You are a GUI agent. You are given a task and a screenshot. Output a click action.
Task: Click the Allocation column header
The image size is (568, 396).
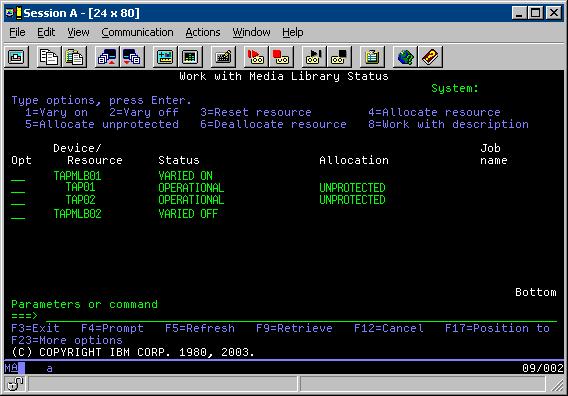tap(354, 160)
